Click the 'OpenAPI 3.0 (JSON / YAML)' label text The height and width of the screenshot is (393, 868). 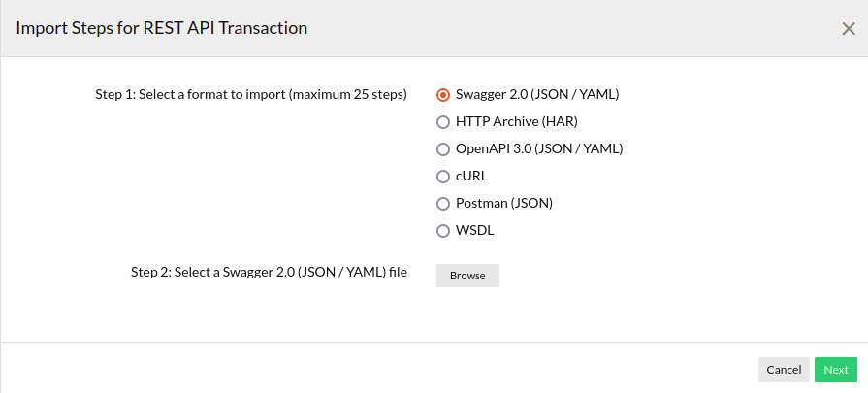click(538, 149)
